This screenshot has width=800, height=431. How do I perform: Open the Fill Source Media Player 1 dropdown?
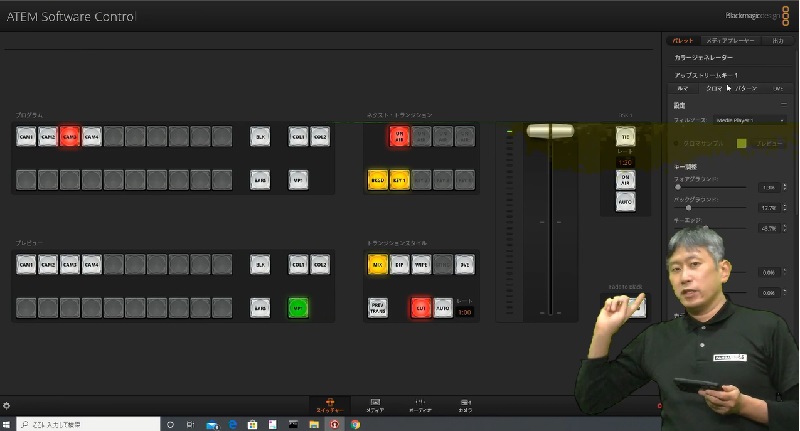(x=749, y=120)
